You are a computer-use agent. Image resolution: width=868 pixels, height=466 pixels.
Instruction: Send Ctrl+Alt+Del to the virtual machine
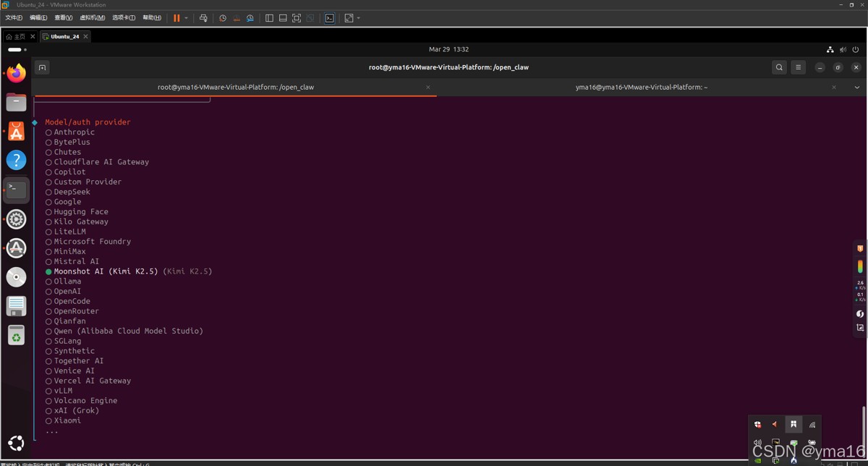pyautogui.click(x=203, y=18)
